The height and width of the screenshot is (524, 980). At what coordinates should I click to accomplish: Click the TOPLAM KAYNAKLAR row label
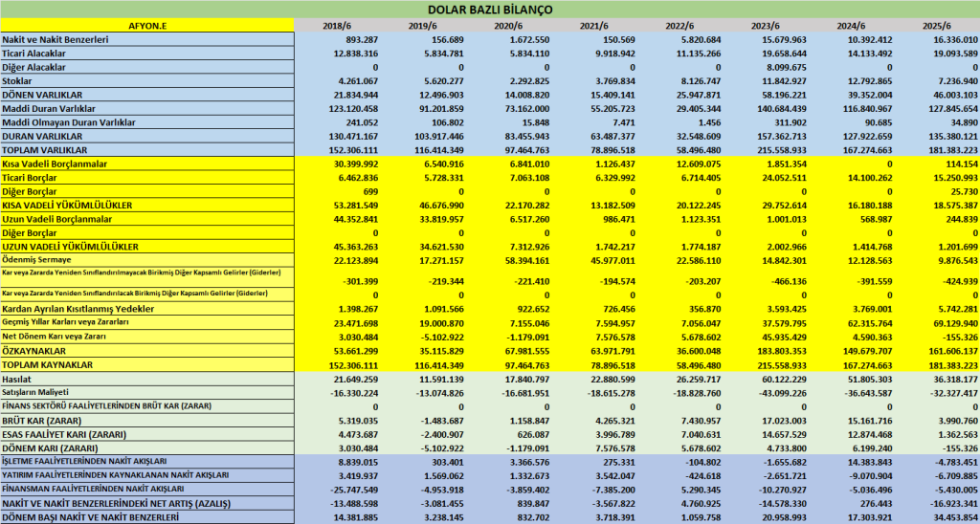coord(47,364)
